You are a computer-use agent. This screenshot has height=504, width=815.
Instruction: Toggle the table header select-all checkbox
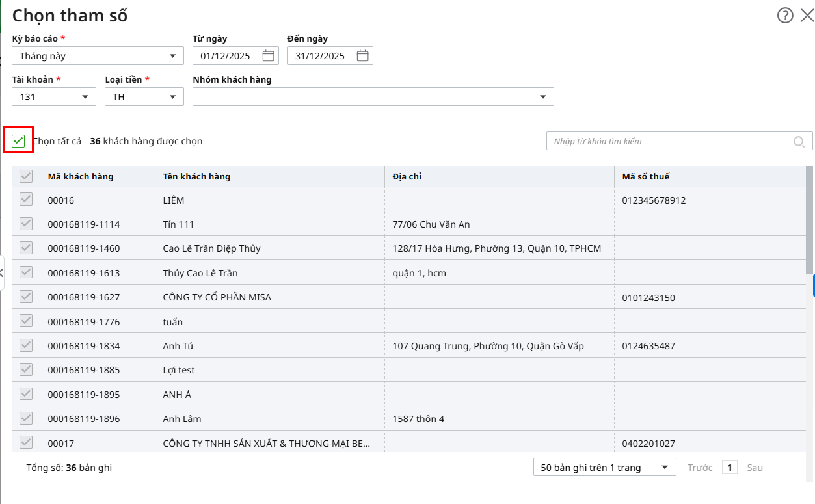click(x=26, y=176)
